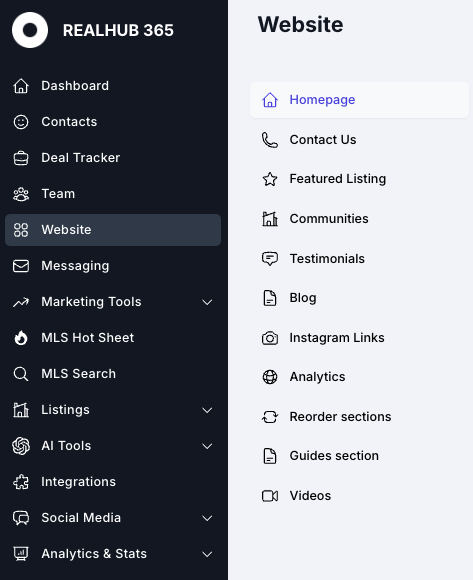Click the Reorder sections refresh arrows icon
Image resolution: width=473 pixels, height=580 pixels.
point(270,417)
